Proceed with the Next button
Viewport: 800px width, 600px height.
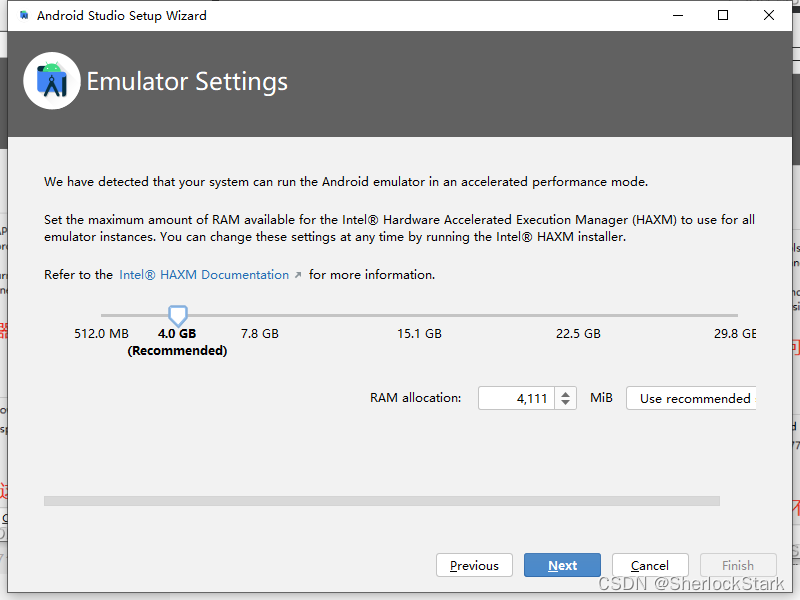coord(562,565)
